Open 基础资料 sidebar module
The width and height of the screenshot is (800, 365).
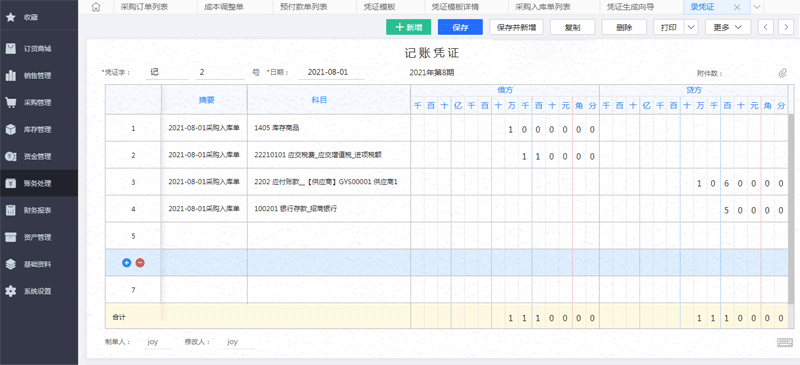point(39,264)
